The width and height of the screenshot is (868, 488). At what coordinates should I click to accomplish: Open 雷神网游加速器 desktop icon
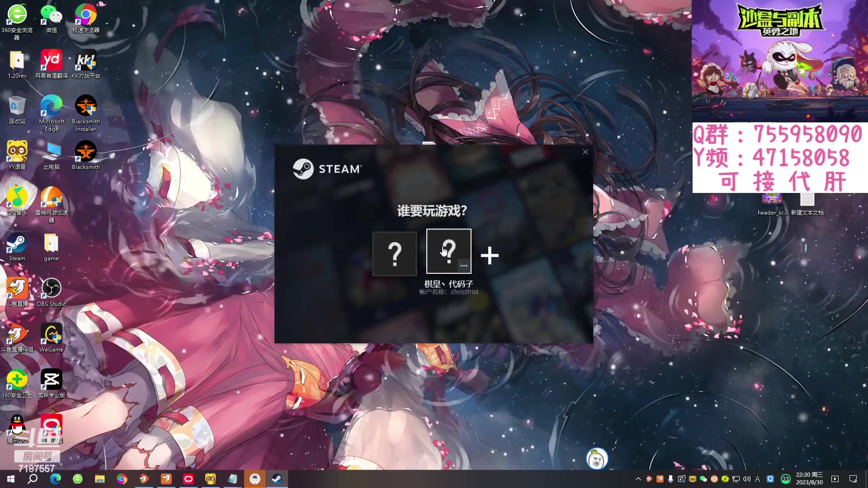click(x=52, y=205)
